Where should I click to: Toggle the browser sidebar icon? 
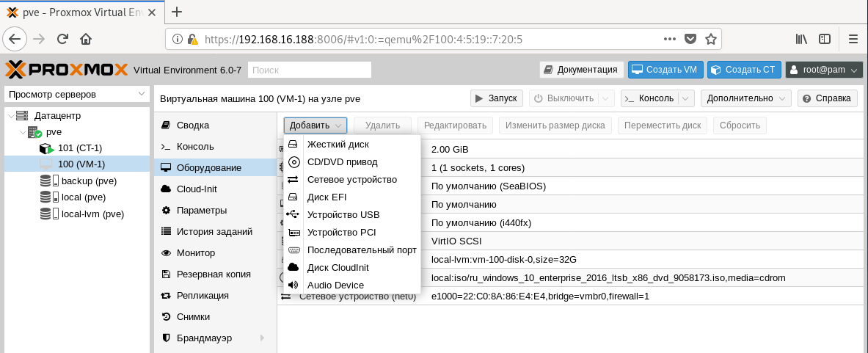825,40
